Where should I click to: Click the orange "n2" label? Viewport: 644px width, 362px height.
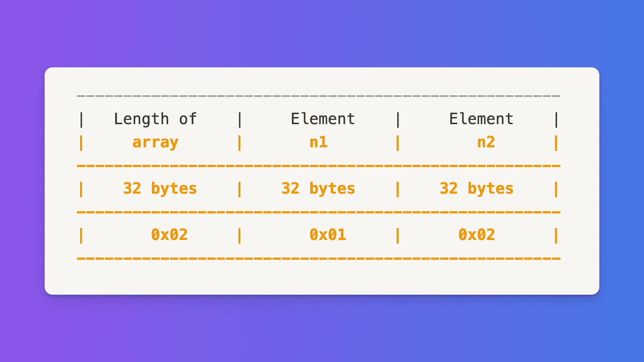(x=486, y=143)
